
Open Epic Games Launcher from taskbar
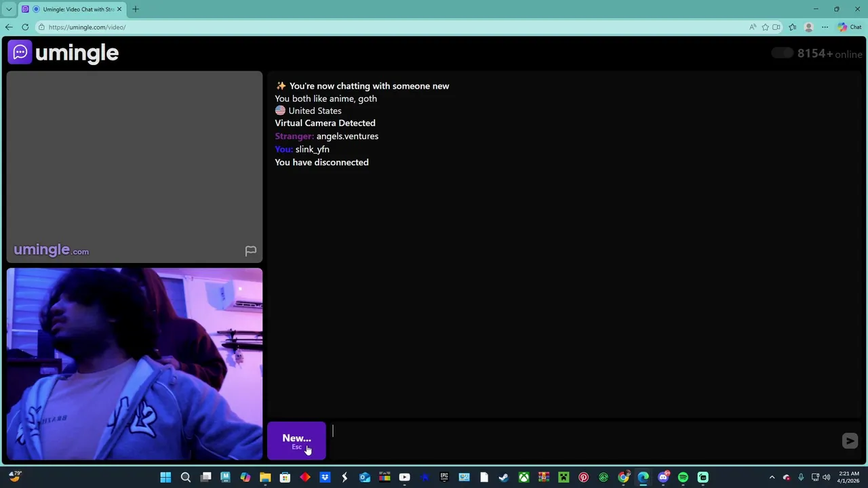click(x=444, y=477)
